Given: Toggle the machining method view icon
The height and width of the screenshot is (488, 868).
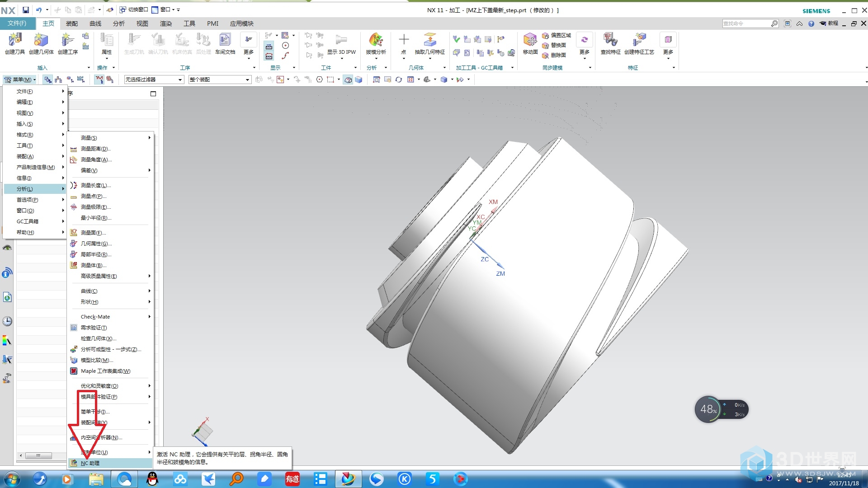Looking at the screenshot, I should coord(81,80).
